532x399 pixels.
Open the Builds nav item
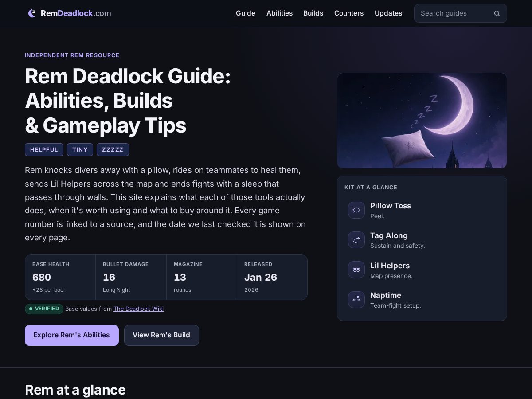313,13
